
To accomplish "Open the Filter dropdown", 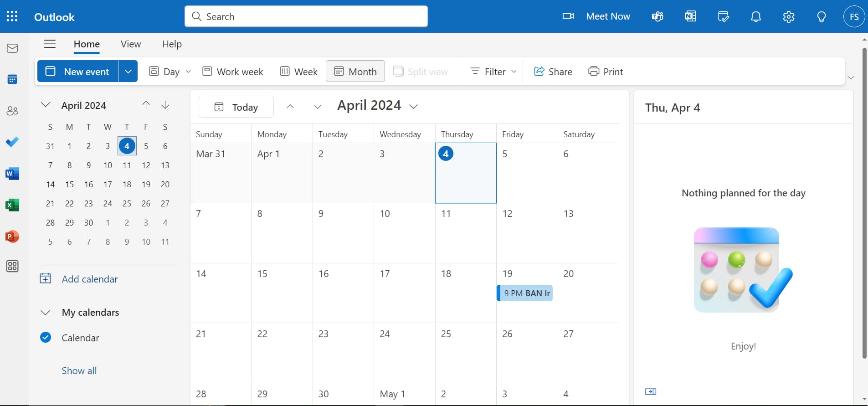I will (x=493, y=72).
